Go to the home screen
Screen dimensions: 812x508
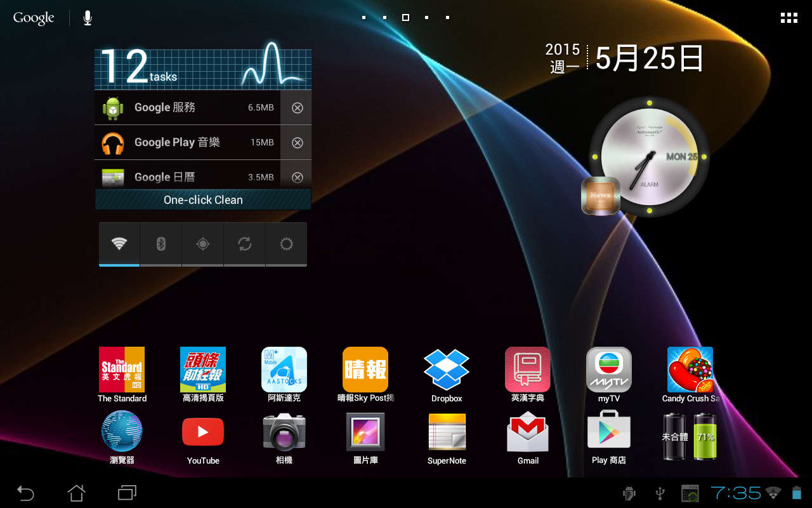pos(76,492)
